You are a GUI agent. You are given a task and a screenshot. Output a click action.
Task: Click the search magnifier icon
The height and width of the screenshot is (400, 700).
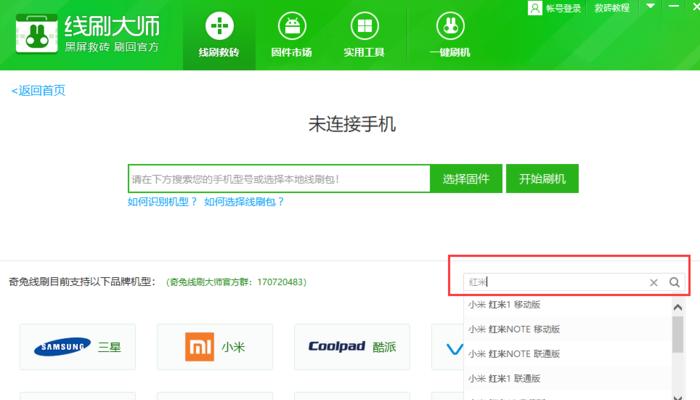[x=675, y=282]
